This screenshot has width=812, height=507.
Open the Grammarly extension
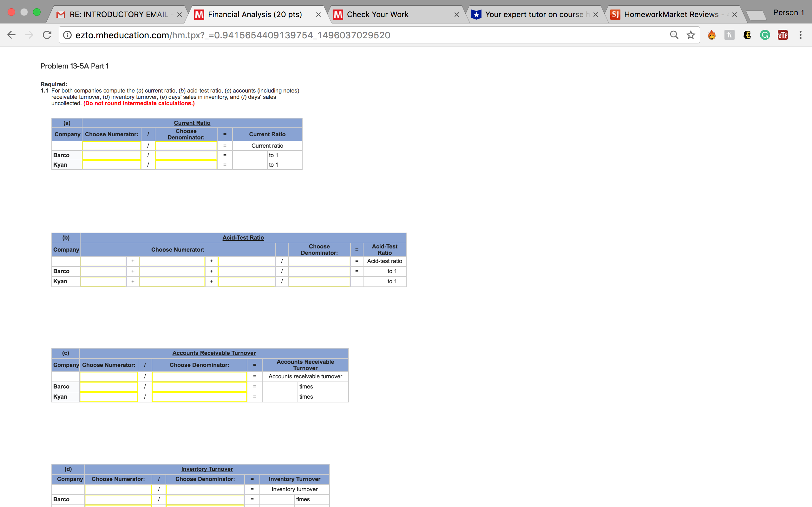point(765,35)
